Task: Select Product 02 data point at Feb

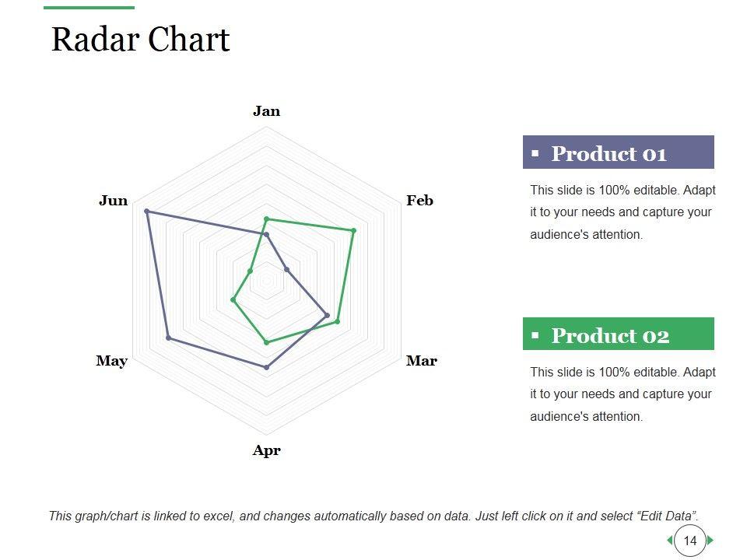Action: [x=353, y=231]
